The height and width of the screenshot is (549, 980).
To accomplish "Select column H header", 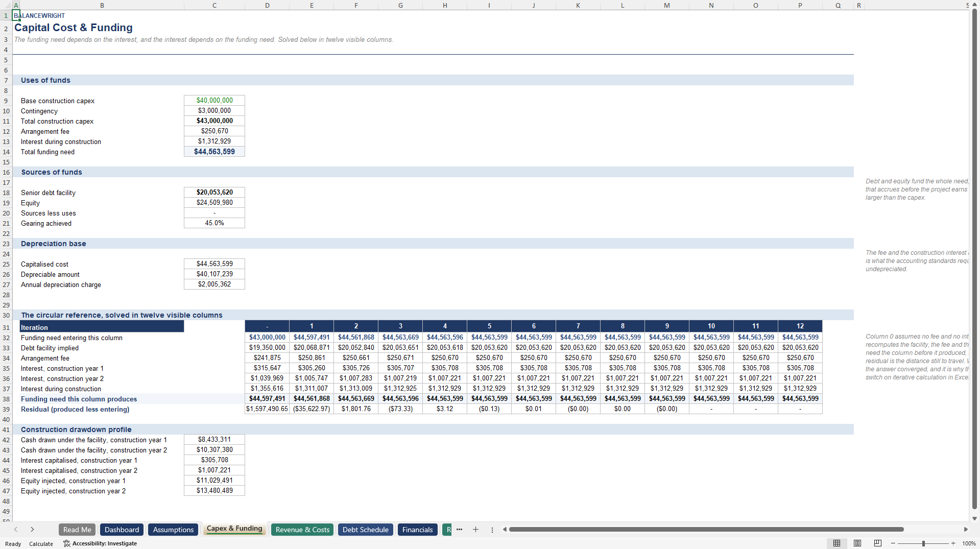I will click(445, 5).
